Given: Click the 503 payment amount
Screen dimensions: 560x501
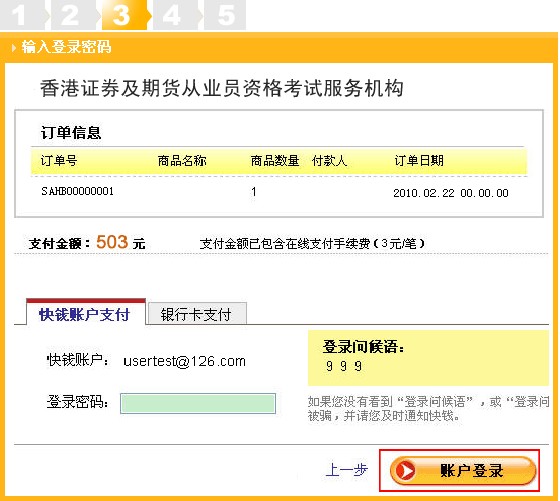Looking at the screenshot, I should point(112,242).
